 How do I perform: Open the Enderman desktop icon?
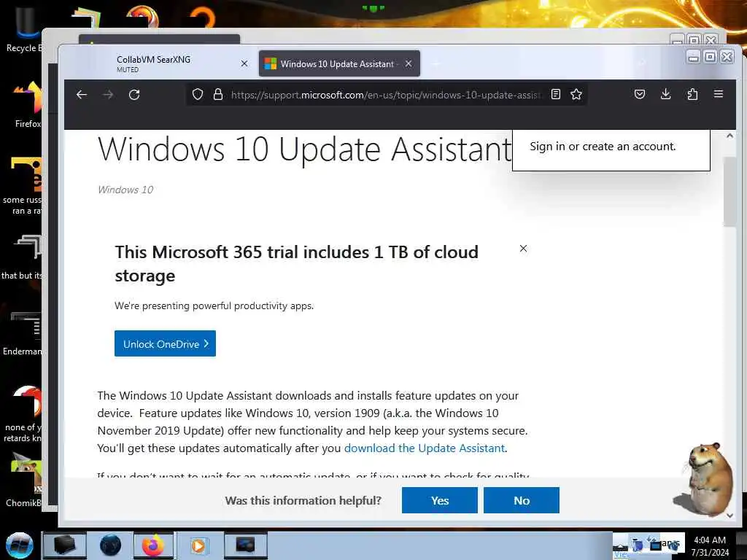pyautogui.click(x=23, y=333)
